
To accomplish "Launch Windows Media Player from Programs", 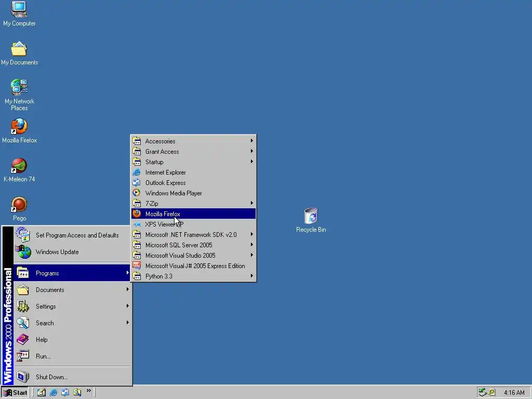I will coord(193,193).
